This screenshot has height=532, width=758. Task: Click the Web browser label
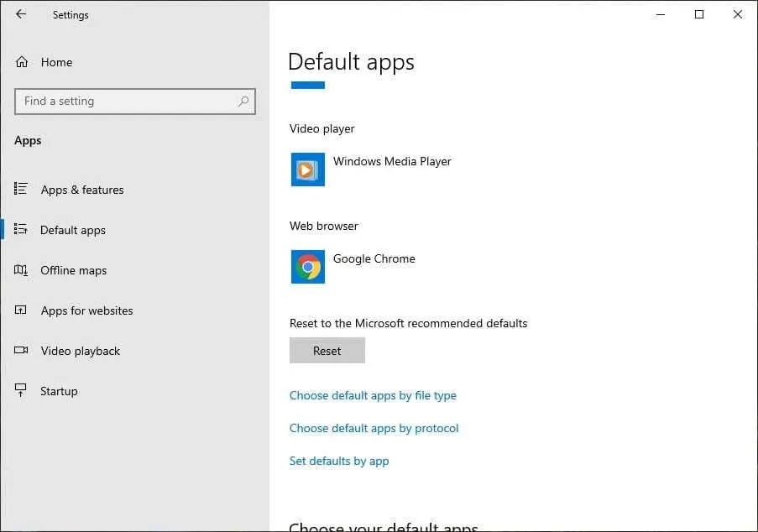pos(324,226)
